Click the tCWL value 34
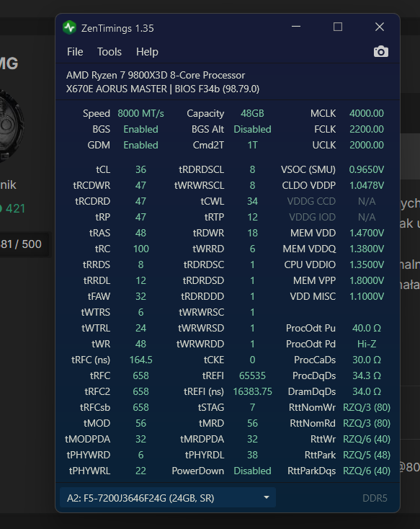The image size is (420, 529). coord(252,201)
